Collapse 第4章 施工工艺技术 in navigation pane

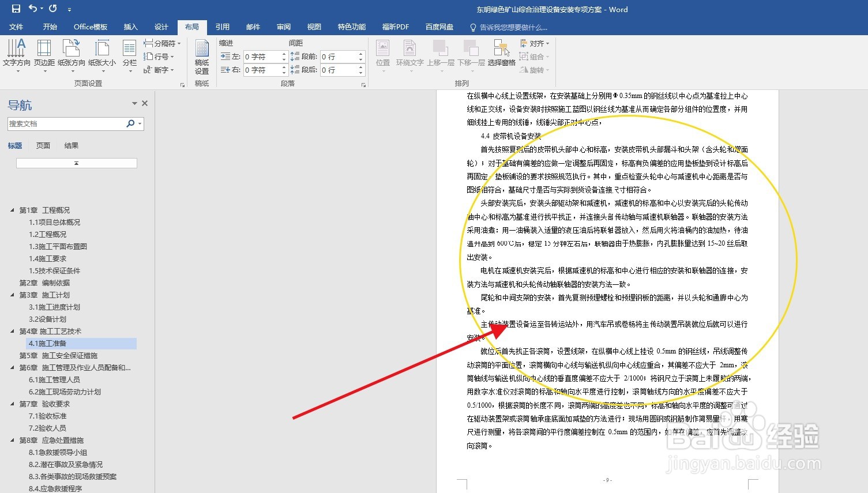point(13,331)
